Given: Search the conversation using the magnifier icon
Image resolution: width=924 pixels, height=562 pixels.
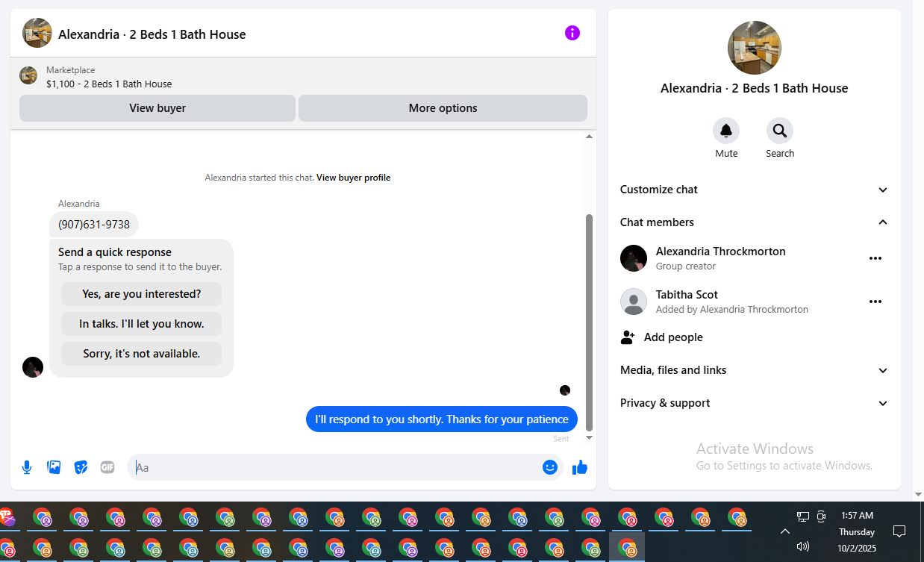Looking at the screenshot, I should [x=780, y=131].
